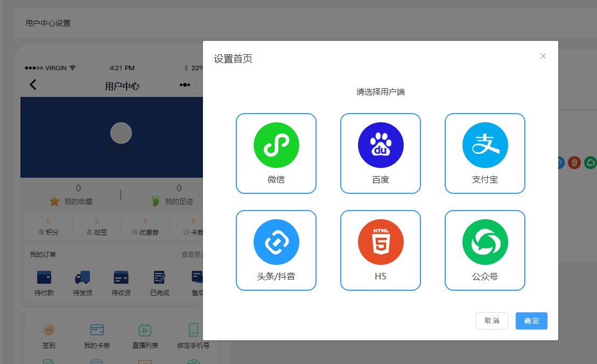
Task: Open the 我的卡券 menu icon
Action: pos(97,330)
